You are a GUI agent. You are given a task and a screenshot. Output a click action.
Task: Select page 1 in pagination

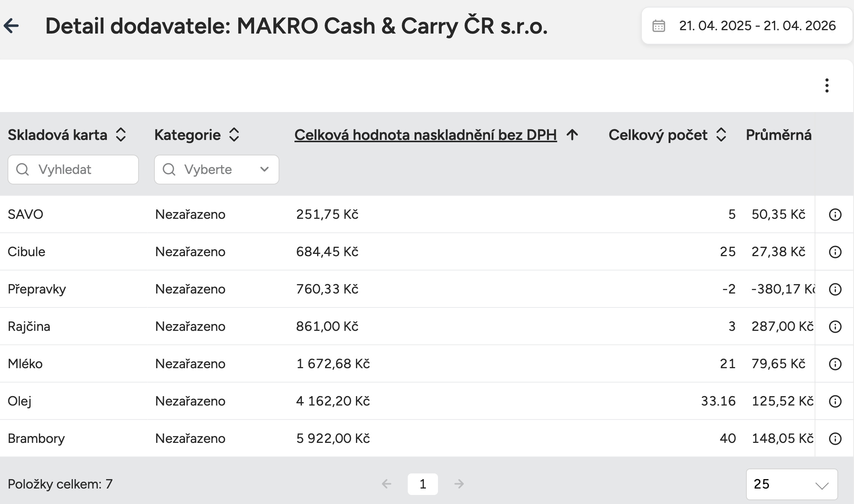422,484
